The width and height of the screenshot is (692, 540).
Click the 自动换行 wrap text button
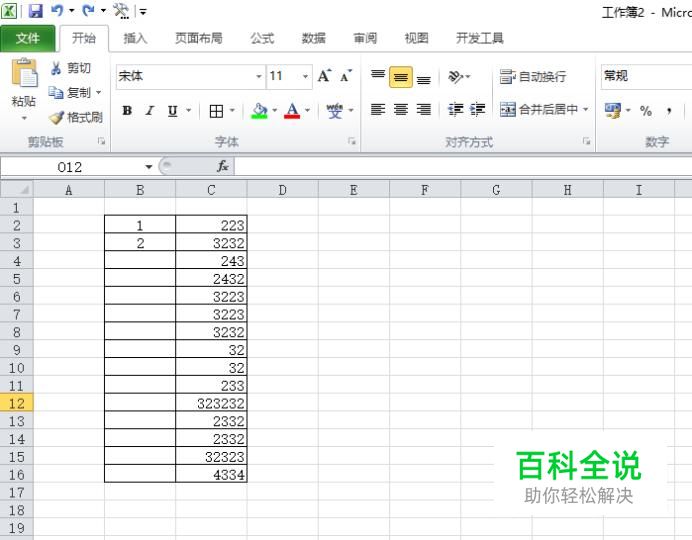pos(533,77)
